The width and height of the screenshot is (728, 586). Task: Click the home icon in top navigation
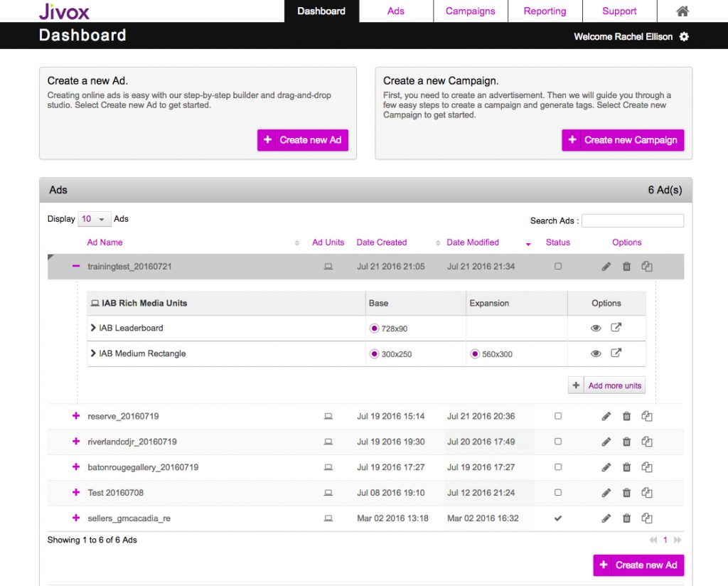[682, 11]
